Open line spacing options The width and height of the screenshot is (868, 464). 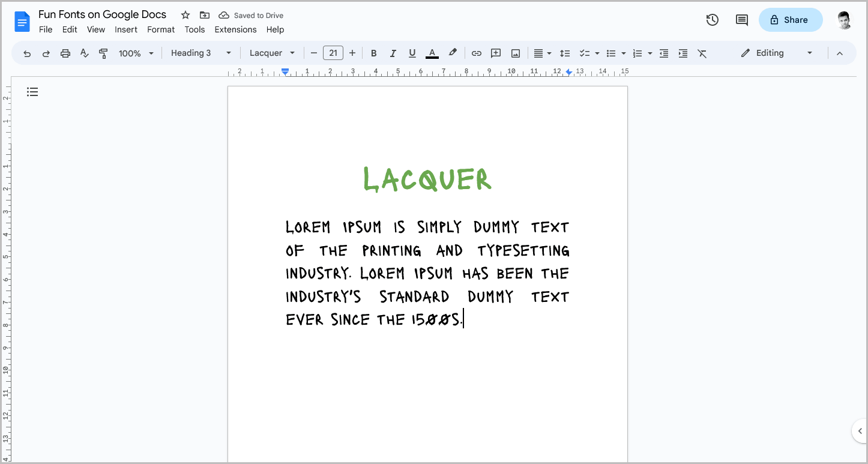(x=565, y=53)
